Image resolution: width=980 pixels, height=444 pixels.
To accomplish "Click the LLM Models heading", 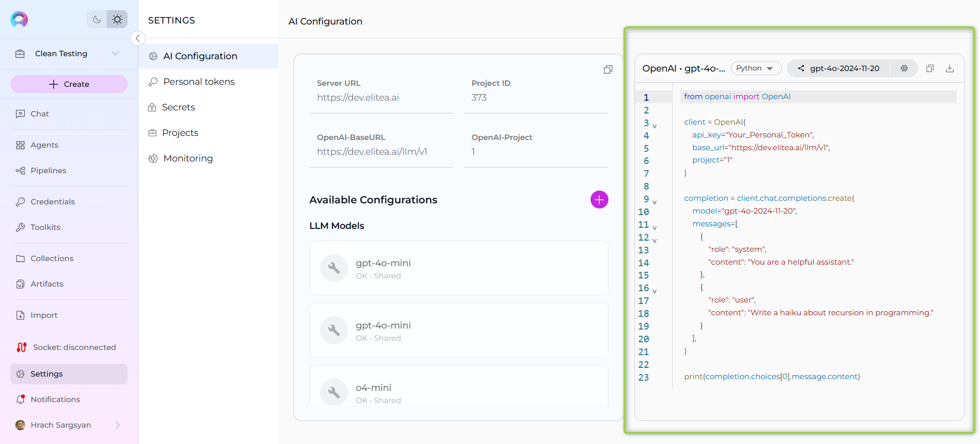I will (x=337, y=226).
